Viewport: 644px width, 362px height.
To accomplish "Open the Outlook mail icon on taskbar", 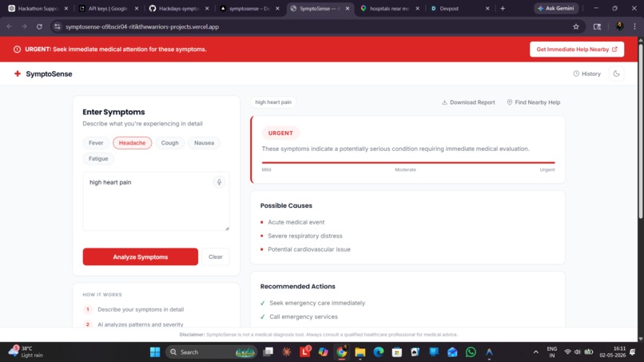I will 452,352.
